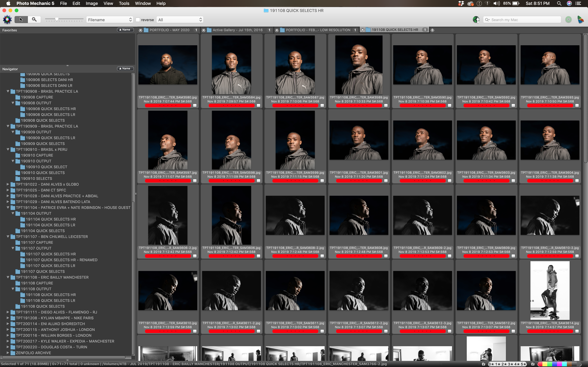Click the Favorites Name sort button

point(125,30)
